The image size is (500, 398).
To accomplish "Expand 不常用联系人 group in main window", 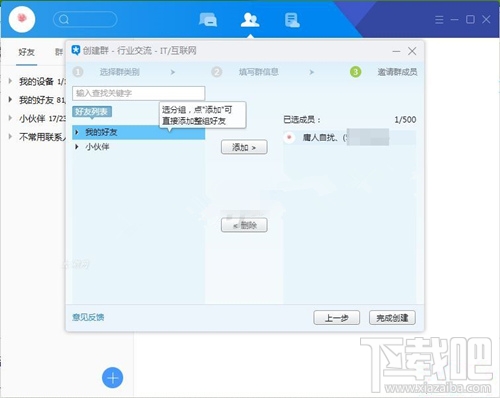I will (x=10, y=136).
